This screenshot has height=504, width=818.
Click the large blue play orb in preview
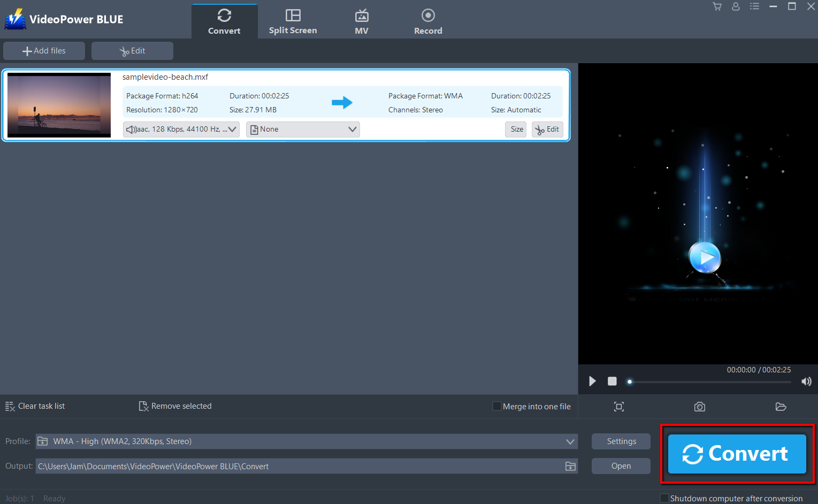pyautogui.click(x=705, y=257)
